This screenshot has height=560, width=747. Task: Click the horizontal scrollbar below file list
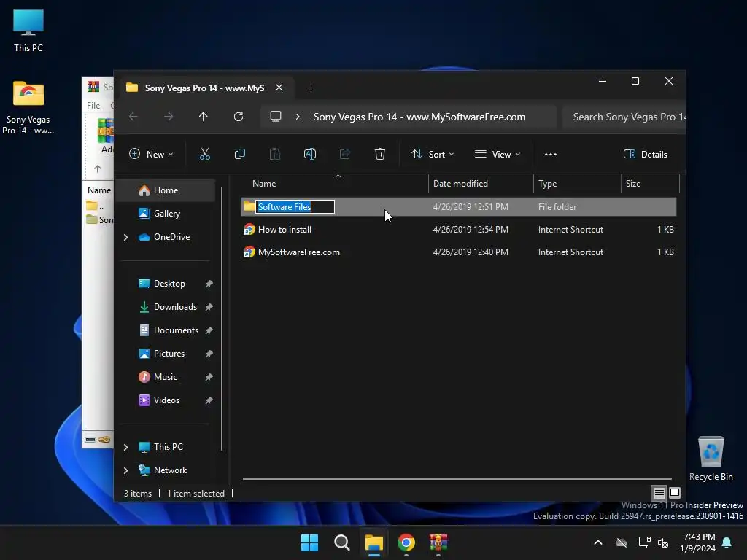[457, 479]
